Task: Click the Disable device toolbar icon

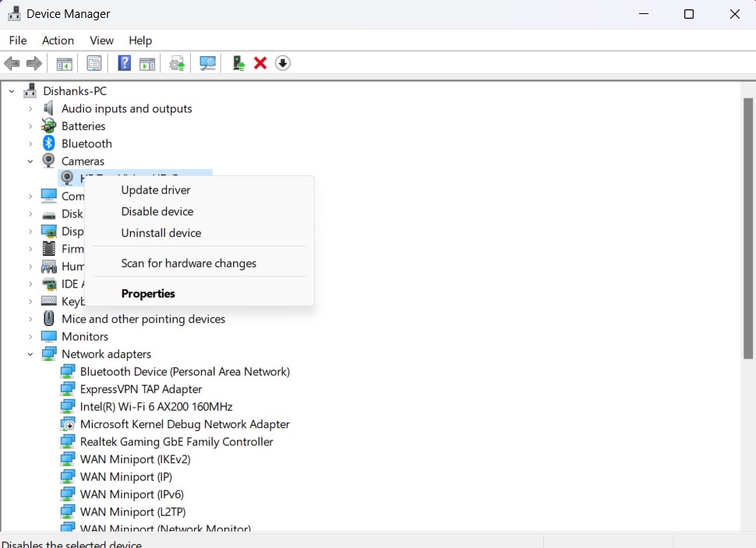Action: click(238, 63)
